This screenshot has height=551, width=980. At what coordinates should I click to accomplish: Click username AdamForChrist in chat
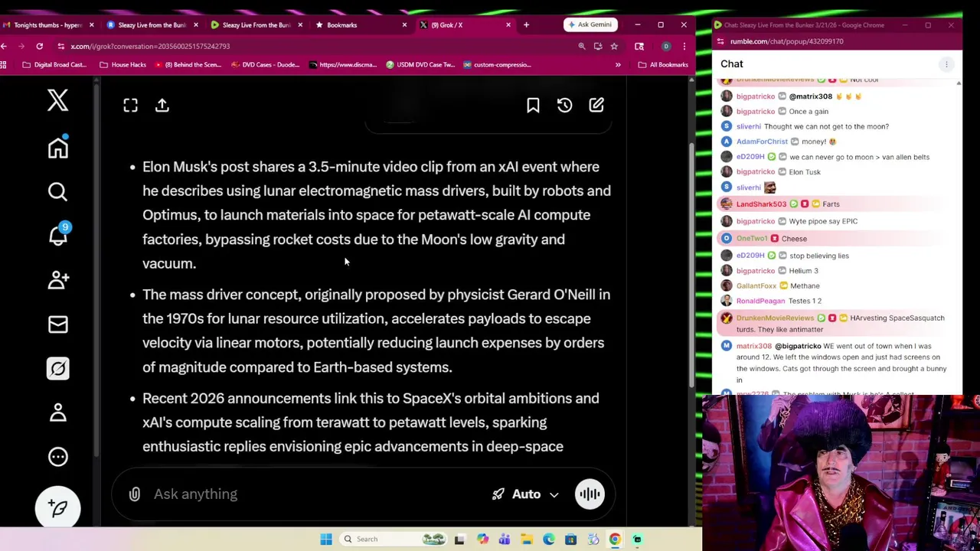point(762,142)
